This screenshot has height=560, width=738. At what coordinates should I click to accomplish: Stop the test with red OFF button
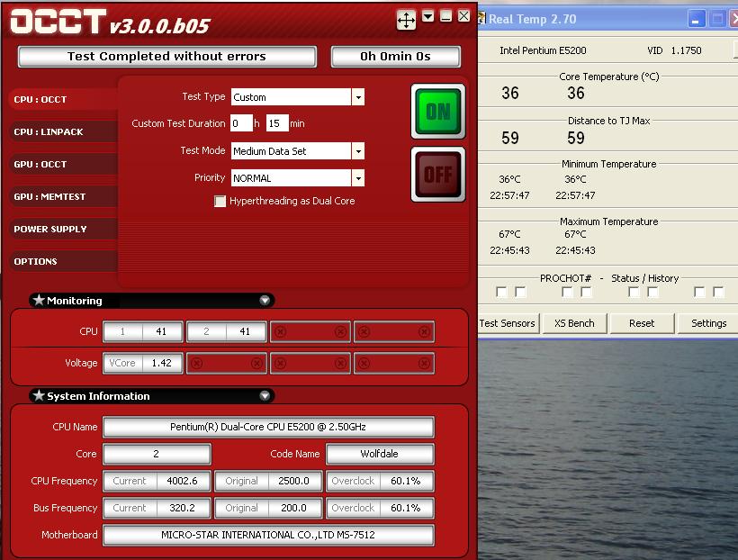coord(438,175)
